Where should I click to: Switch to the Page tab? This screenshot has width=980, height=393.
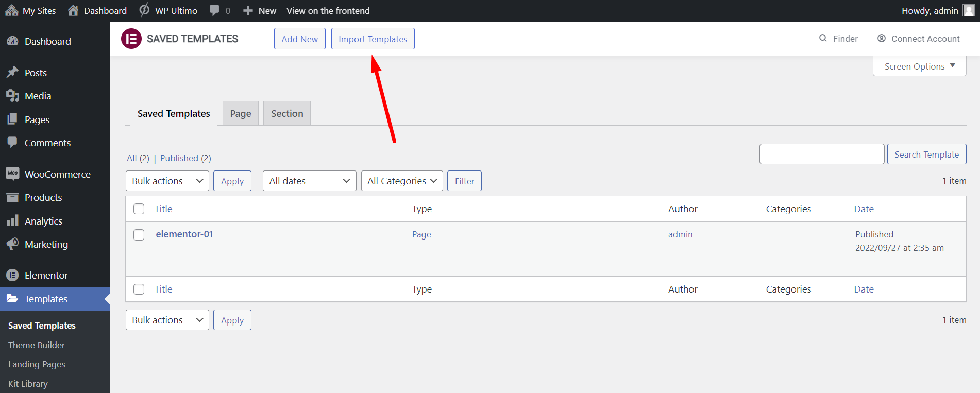tap(241, 113)
